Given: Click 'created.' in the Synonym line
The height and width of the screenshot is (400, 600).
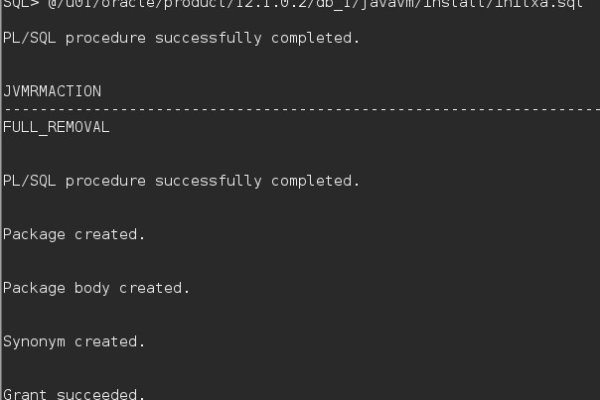Looking at the screenshot, I should 110,341.
